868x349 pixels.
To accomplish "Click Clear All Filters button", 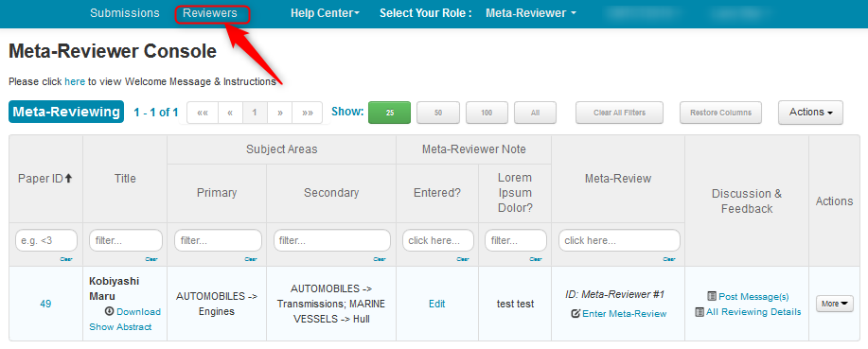I will [x=619, y=113].
